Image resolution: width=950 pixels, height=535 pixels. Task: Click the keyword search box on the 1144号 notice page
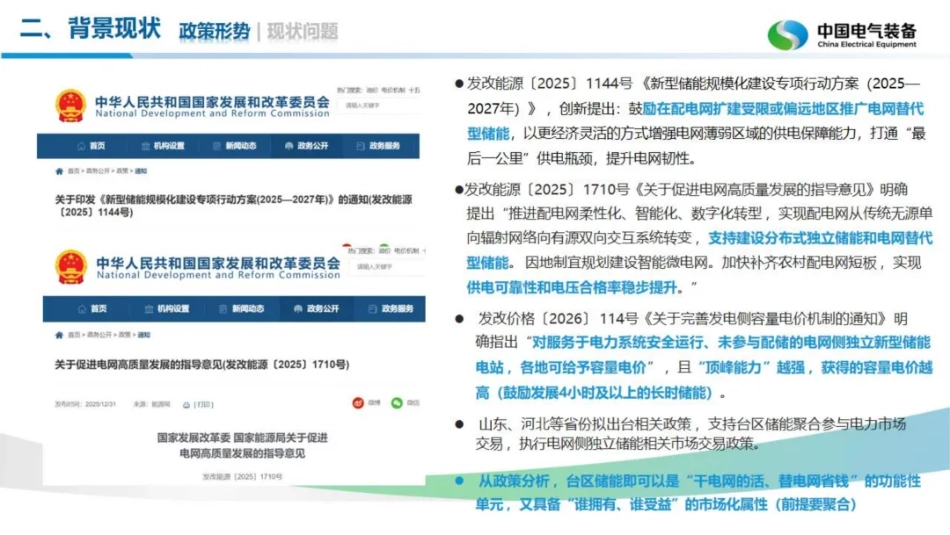click(379, 105)
